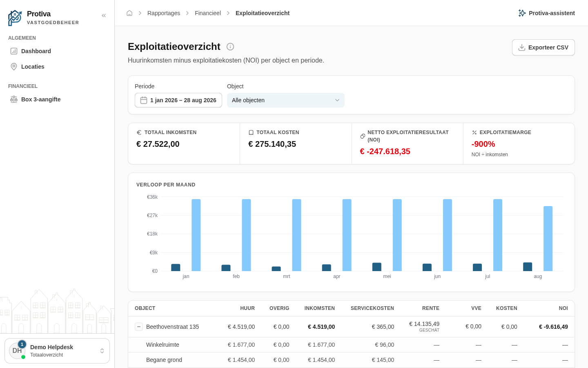Click the DH avatar with notification badge

(18, 350)
